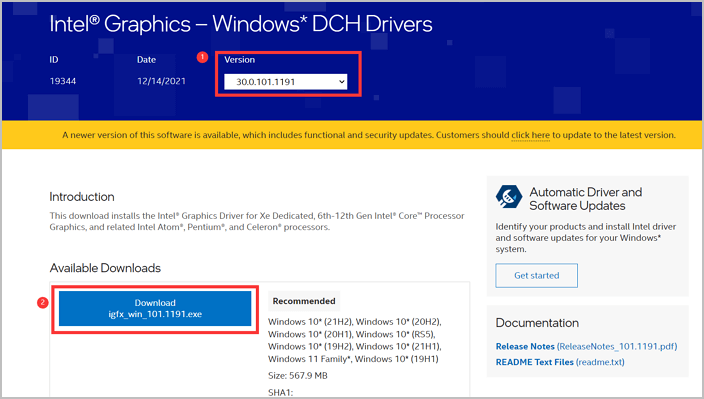Click the Get started button

(x=537, y=276)
